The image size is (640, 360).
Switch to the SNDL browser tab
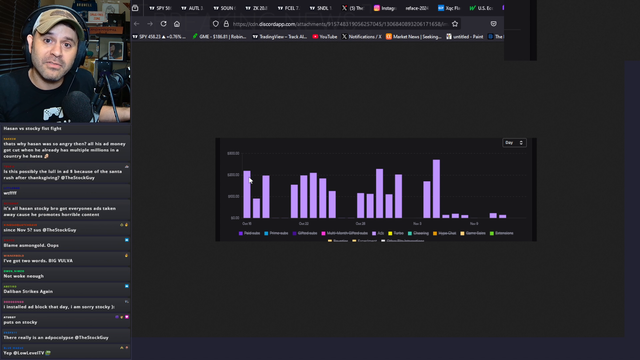click(321, 8)
